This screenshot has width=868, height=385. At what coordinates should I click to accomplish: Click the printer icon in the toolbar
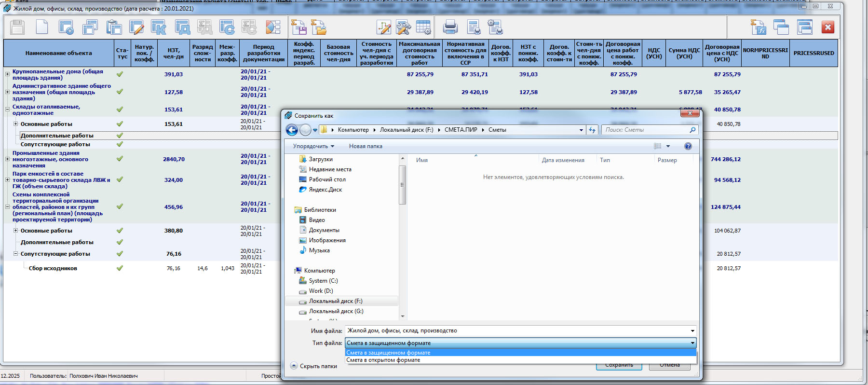[x=450, y=27]
